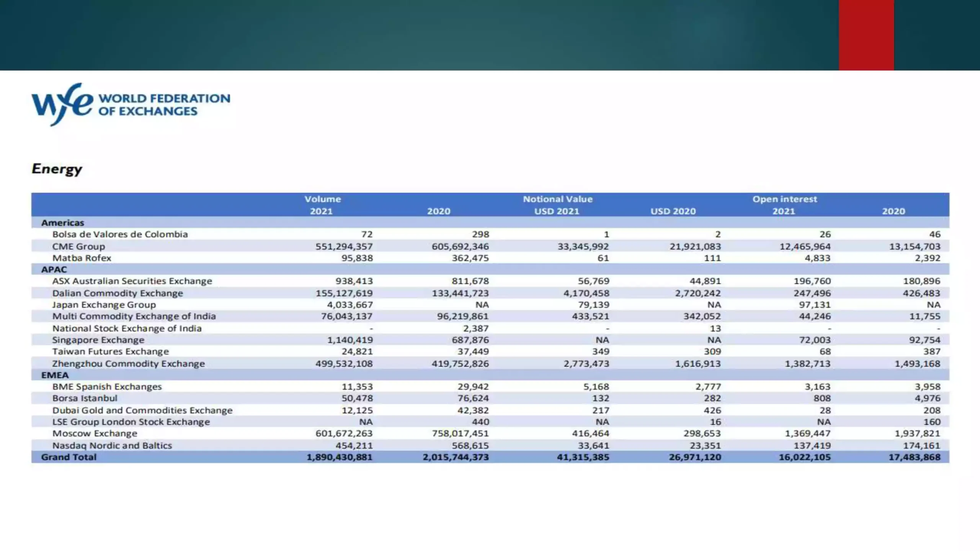
Task: Click BME Spanish Exchanges label
Action: (107, 386)
